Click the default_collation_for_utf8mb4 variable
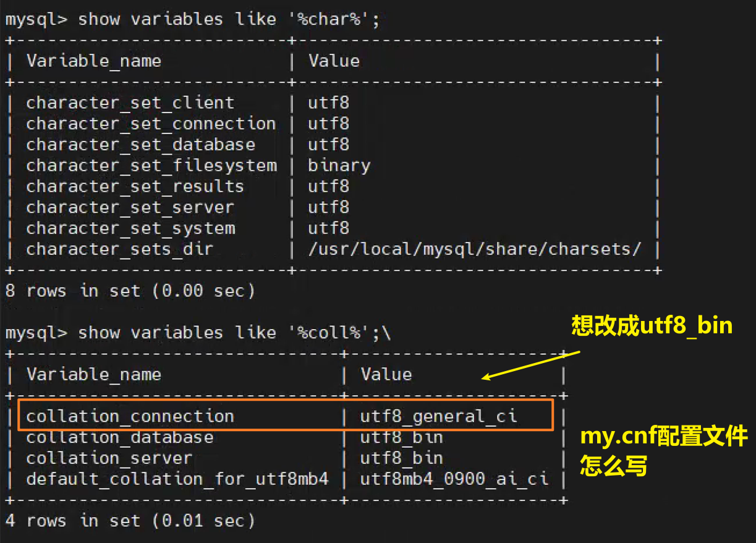The width and height of the screenshot is (756, 543). [x=177, y=479]
